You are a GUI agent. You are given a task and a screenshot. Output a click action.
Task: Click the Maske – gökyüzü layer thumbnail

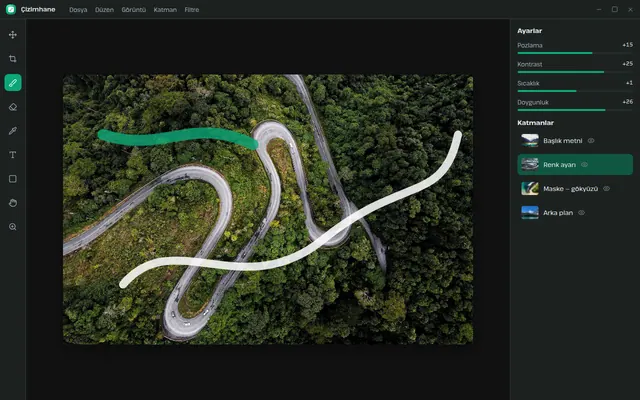pyautogui.click(x=530, y=189)
